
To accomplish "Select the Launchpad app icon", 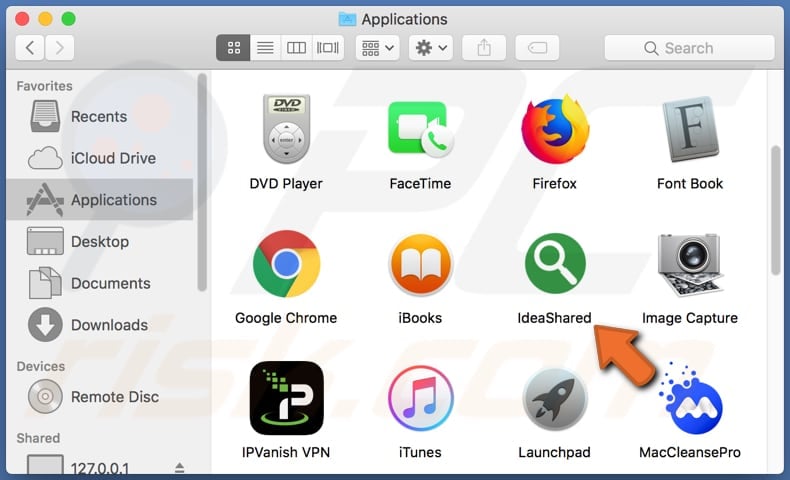I will [555, 398].
